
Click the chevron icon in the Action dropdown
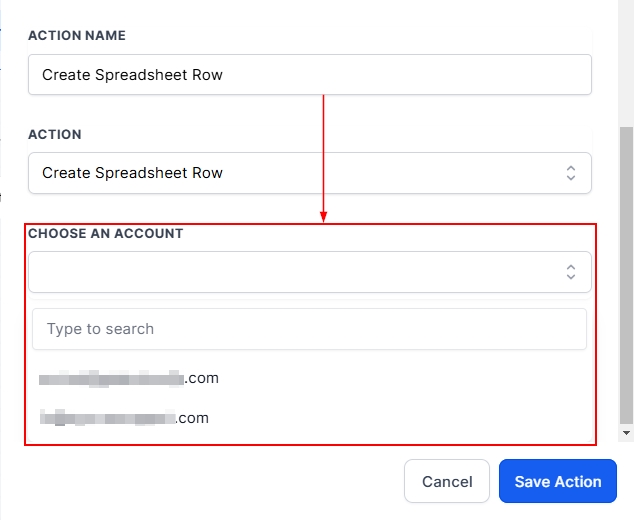[571, 173]
